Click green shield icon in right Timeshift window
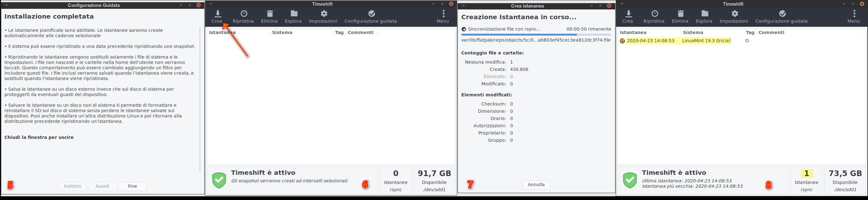The image size is (868, 200). click(x=630, y=180)
